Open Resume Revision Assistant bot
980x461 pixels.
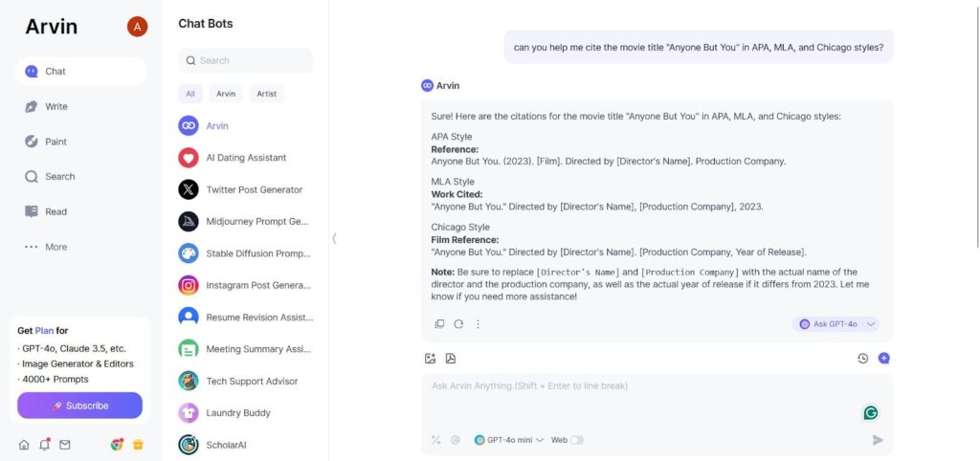point(246,318)
